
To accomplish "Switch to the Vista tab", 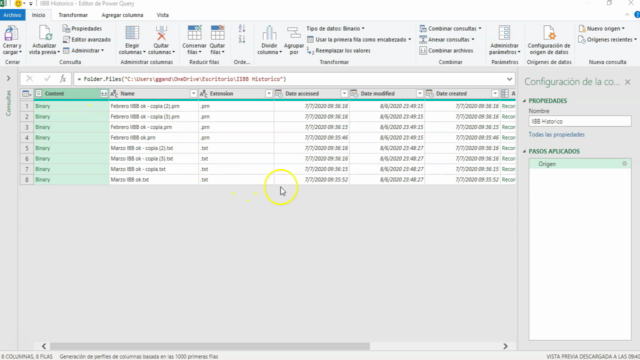I will [162, 15].
